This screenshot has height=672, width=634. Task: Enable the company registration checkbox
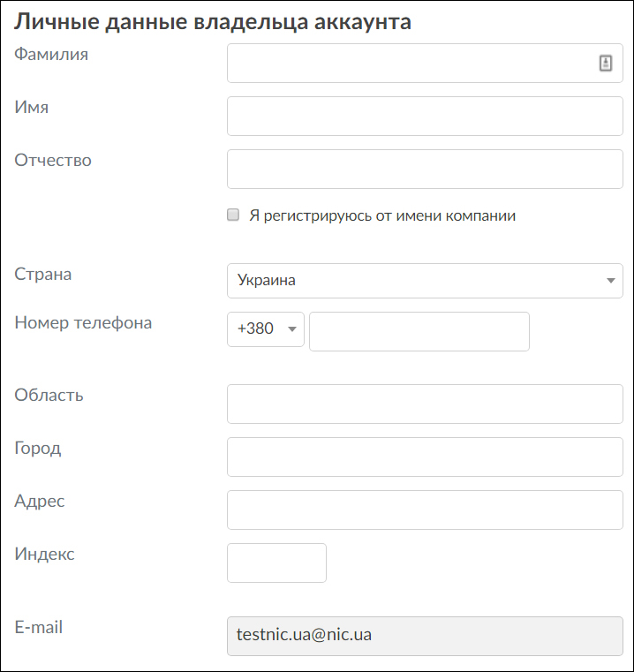coord(233,215)
